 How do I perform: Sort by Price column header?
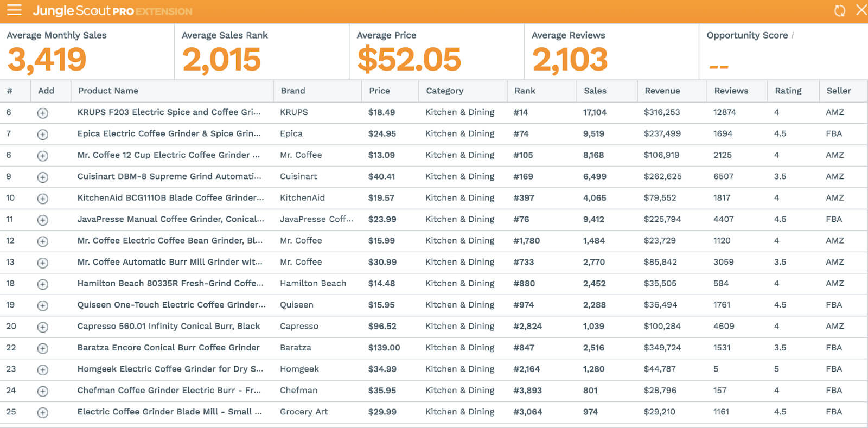[x=379, y=91]
